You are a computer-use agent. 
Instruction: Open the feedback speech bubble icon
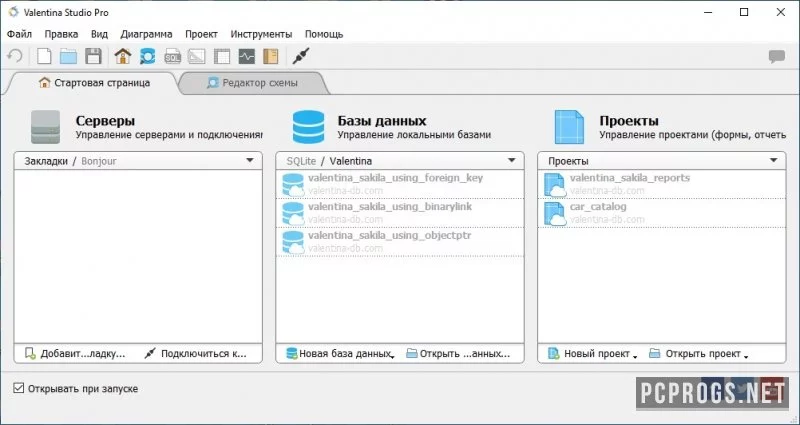click(777, 56)
